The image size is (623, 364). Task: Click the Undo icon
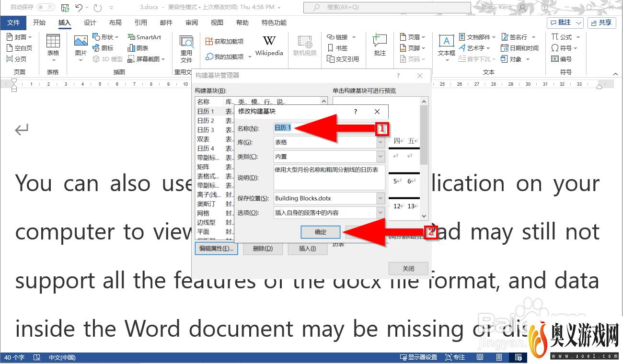(79, 7)
